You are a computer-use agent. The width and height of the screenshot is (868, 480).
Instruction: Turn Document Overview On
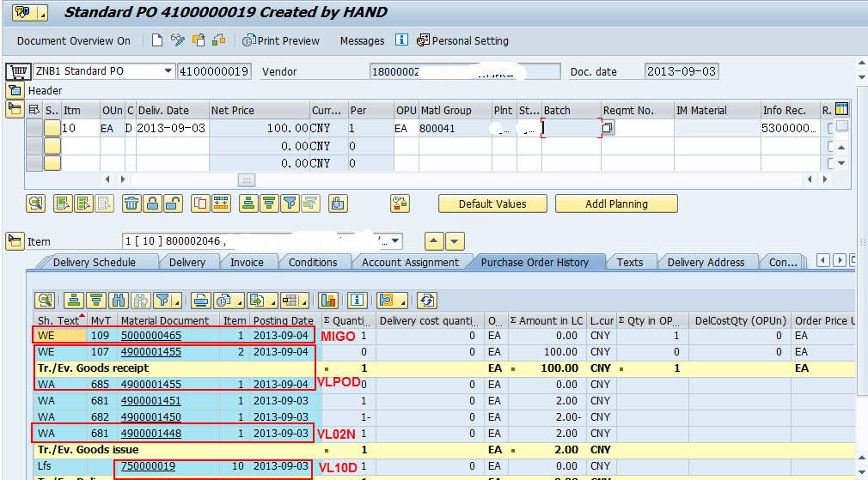tap(74, 41)
